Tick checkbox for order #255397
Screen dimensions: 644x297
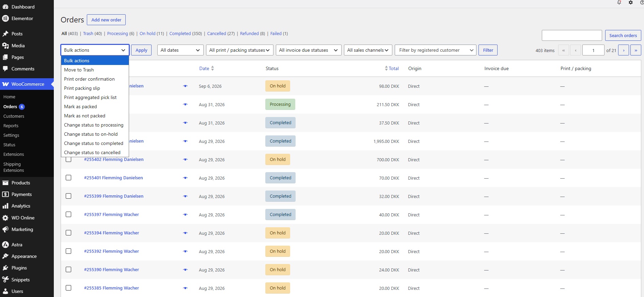click(68, 214)
